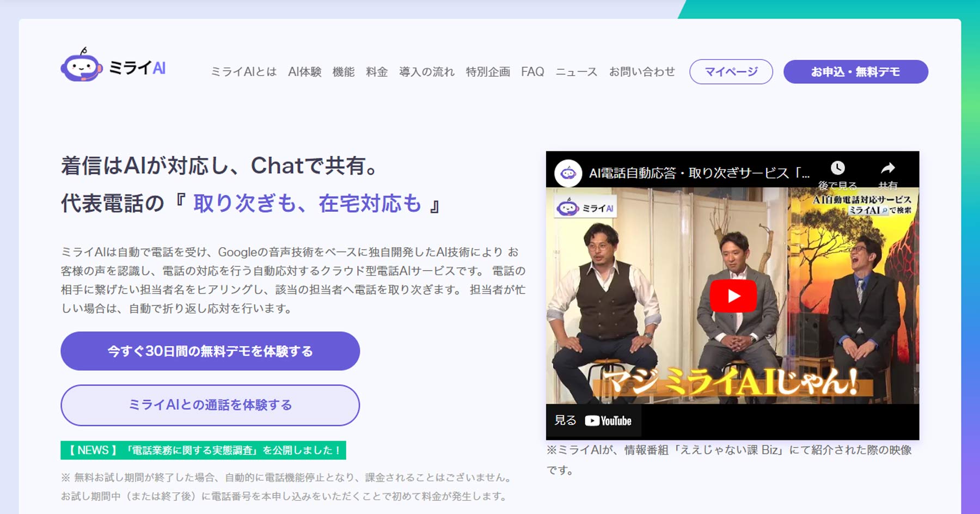Viewport: 980px width, 514px height.
Task: Play the YouTube video with red play button
Action: 733,296
